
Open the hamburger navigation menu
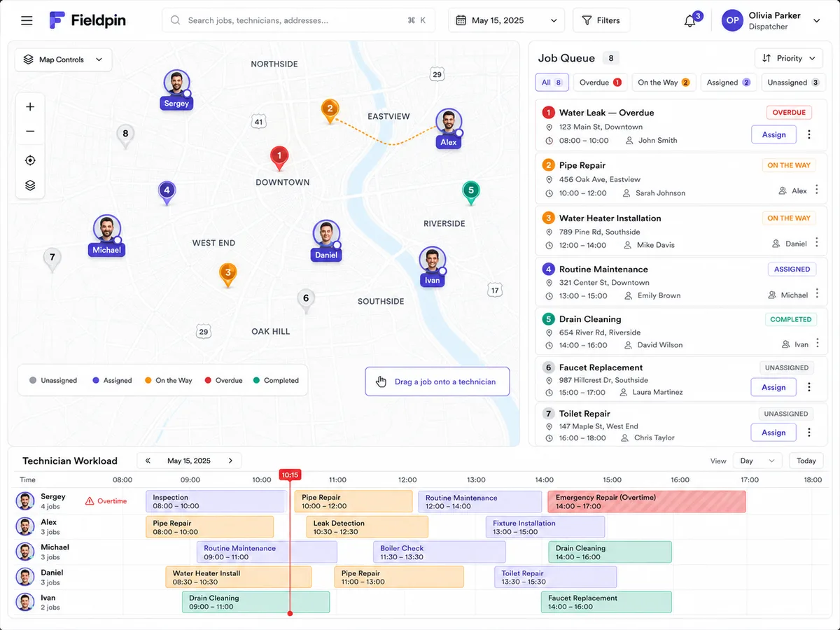pos(27,20)
